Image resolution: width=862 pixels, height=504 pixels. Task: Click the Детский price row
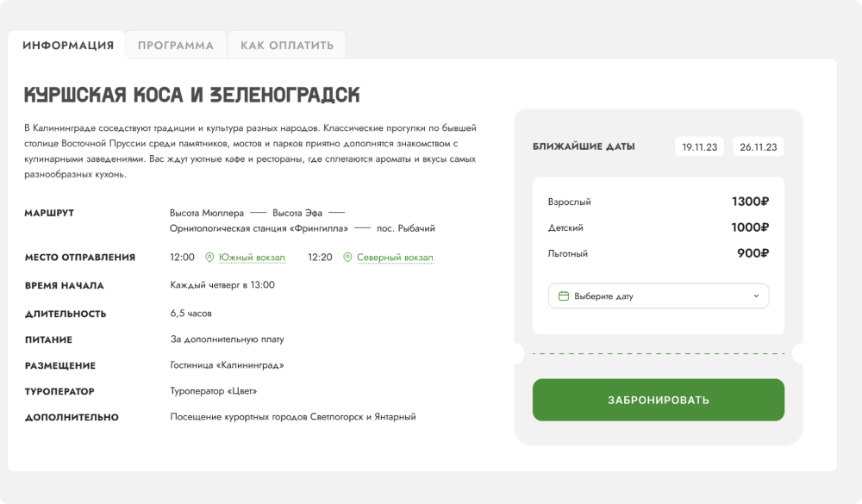(x=658, y=227)
